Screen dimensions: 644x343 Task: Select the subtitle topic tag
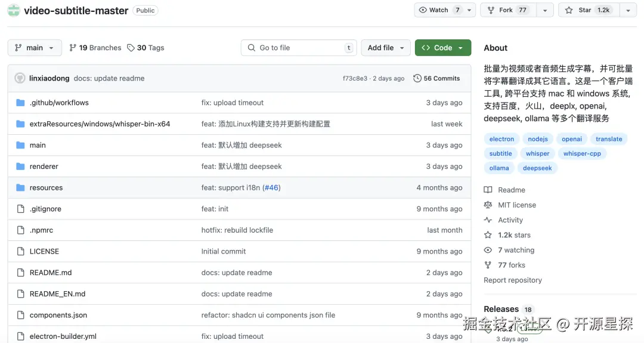pyautogui.click(x=500, y=153)
